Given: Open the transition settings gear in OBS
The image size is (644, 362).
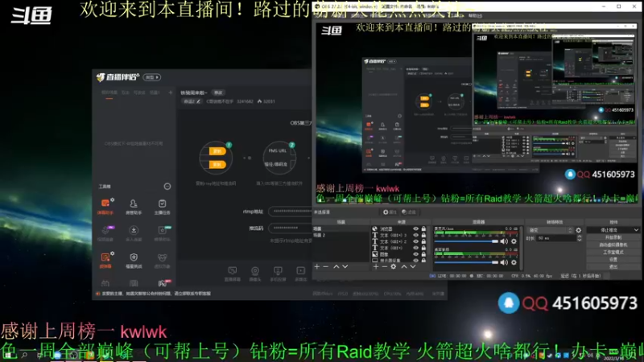Looking at the screenshot, I should (x=579, y=230).
